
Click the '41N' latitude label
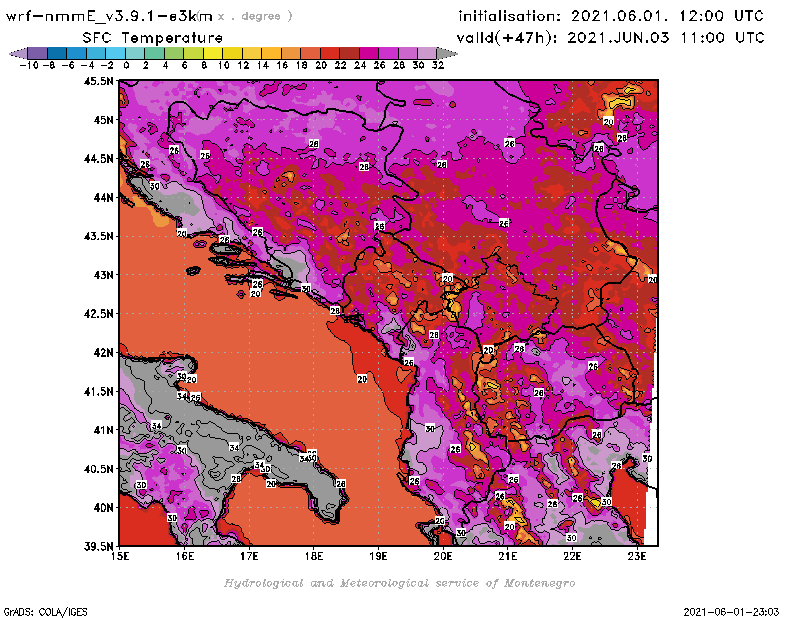(103, 430)
